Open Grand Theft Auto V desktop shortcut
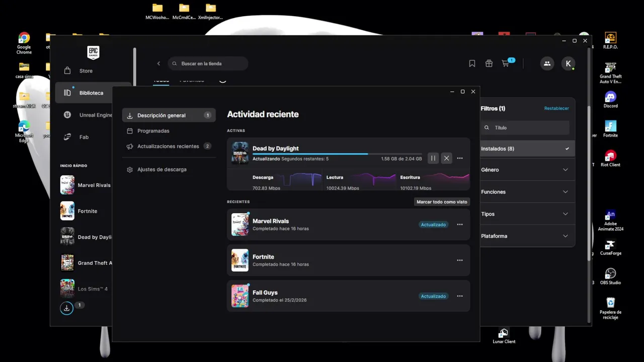The width and height of the screenshot is (644, 362). (610, 73)
